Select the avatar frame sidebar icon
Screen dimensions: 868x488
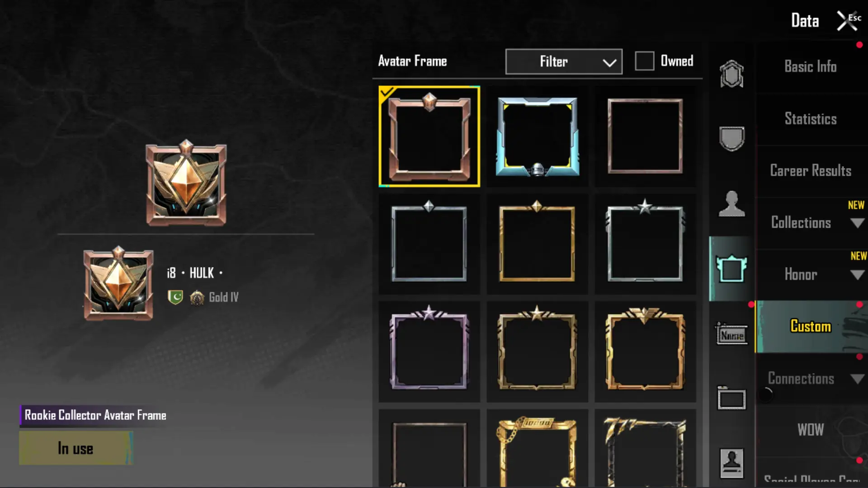coord(731,269)
